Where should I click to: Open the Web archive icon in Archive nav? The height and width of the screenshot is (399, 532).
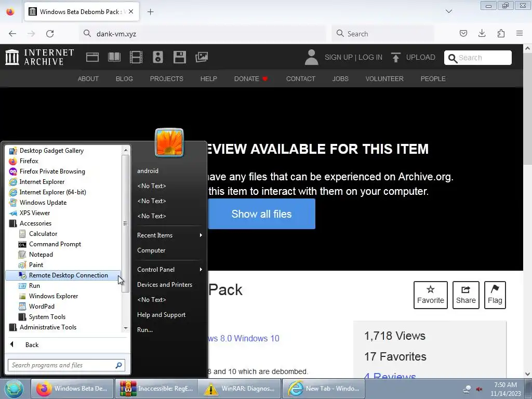[x=92, y=57]
